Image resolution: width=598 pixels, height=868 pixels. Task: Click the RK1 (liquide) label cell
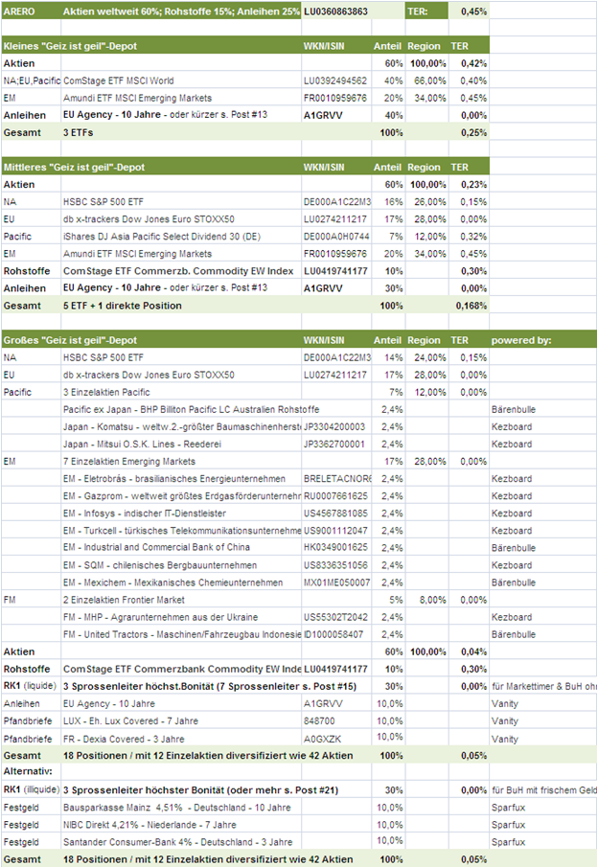[x=31, y=686]
